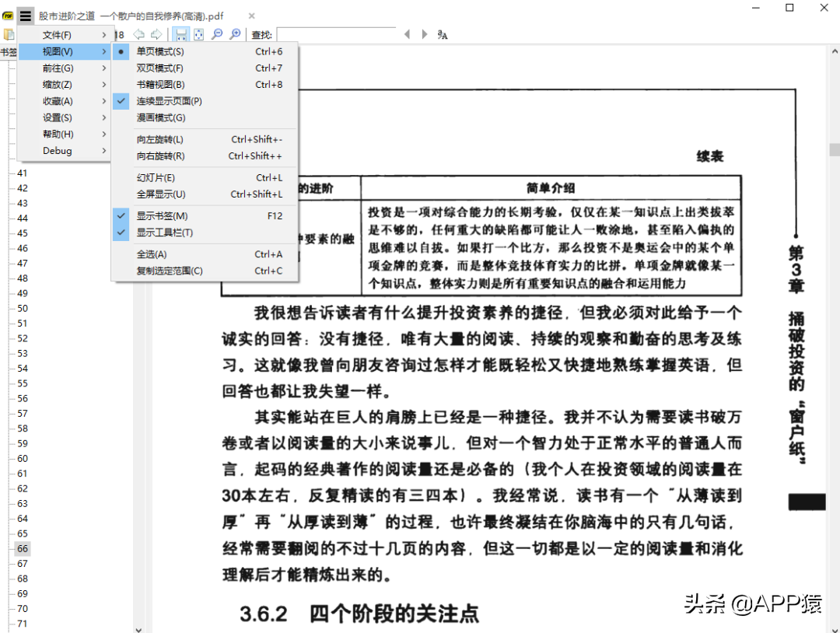Expand the 缩放(Z) submenu
The width and height of the screenshot is (840, 633).
point(57,84)
